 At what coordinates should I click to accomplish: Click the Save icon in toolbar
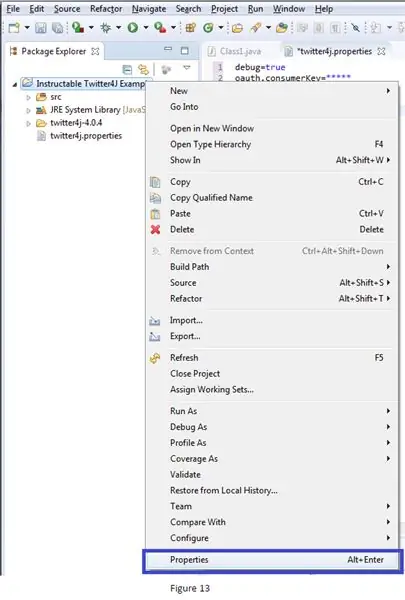pyautogui.click(x=40, y=28)
